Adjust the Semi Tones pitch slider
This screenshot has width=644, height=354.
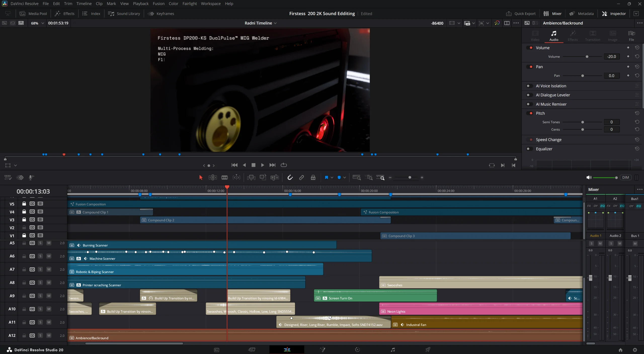[582, 122]
